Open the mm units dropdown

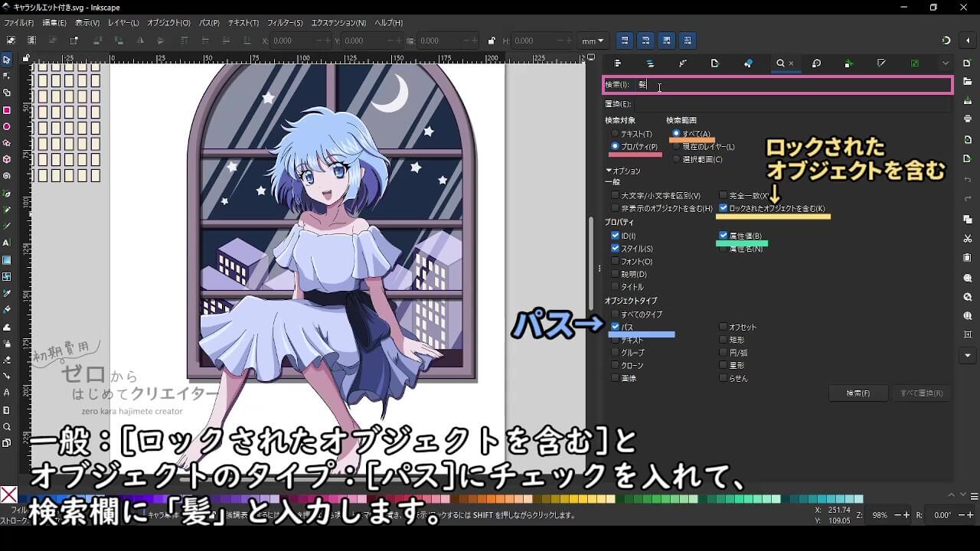point(593,41)
